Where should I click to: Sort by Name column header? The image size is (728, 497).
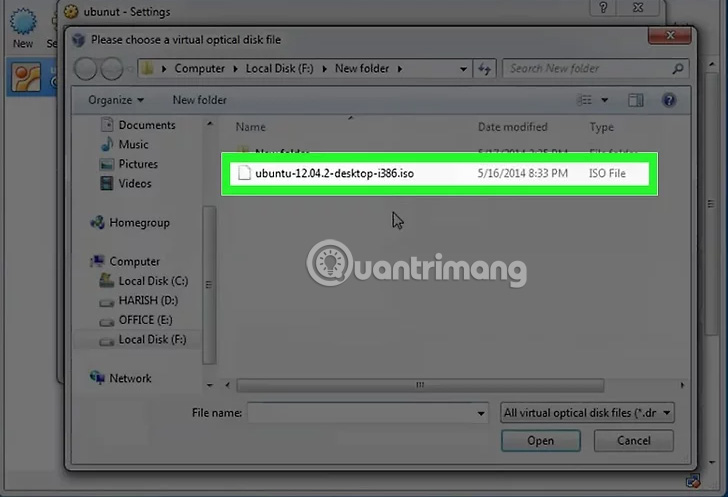250,127
